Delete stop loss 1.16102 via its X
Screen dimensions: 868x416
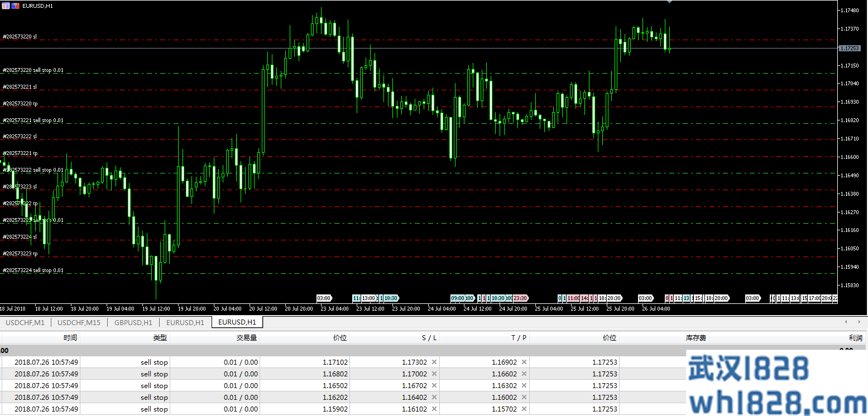tap(434, 409)
